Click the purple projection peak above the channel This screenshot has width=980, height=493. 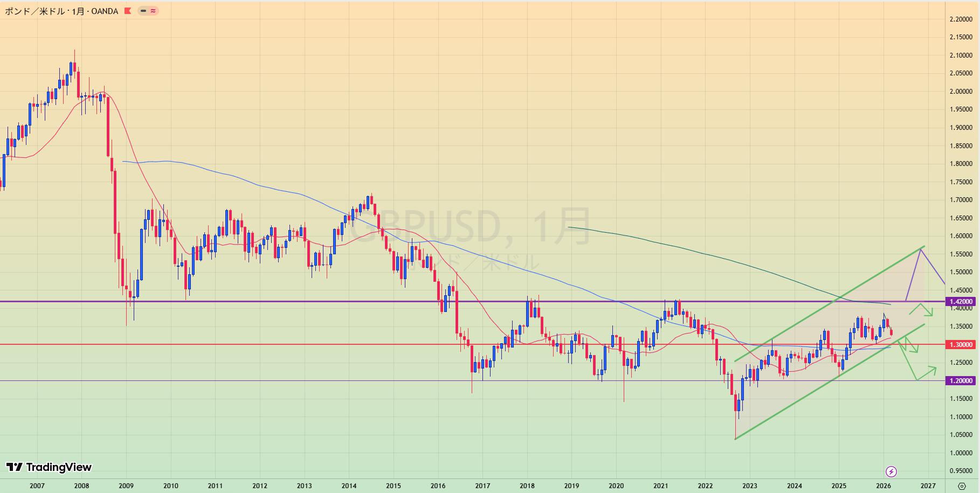pyautogui.click(x=920, y=251)
